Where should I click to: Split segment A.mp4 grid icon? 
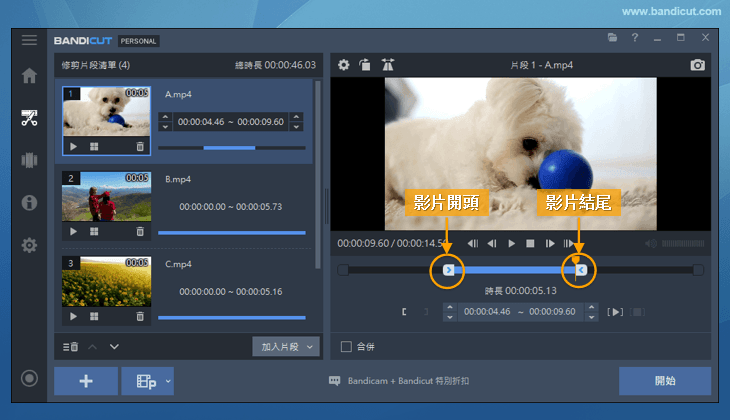pos(94,147)
